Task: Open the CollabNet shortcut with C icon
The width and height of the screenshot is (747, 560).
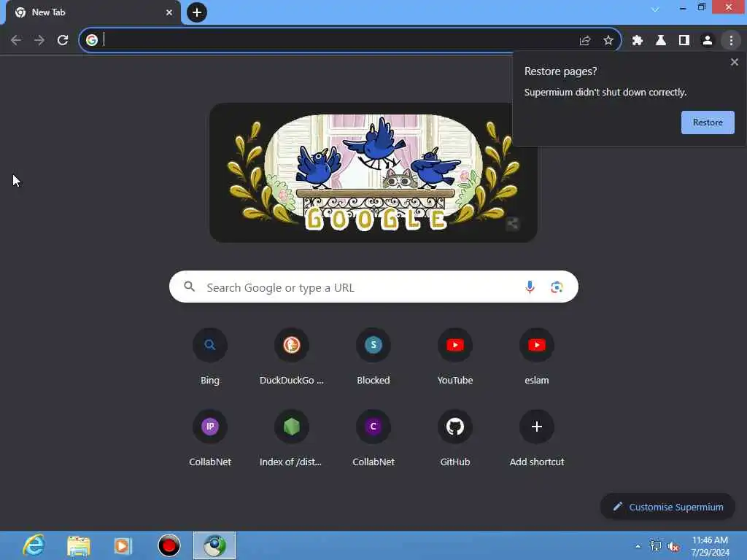Action: point(373,437)
